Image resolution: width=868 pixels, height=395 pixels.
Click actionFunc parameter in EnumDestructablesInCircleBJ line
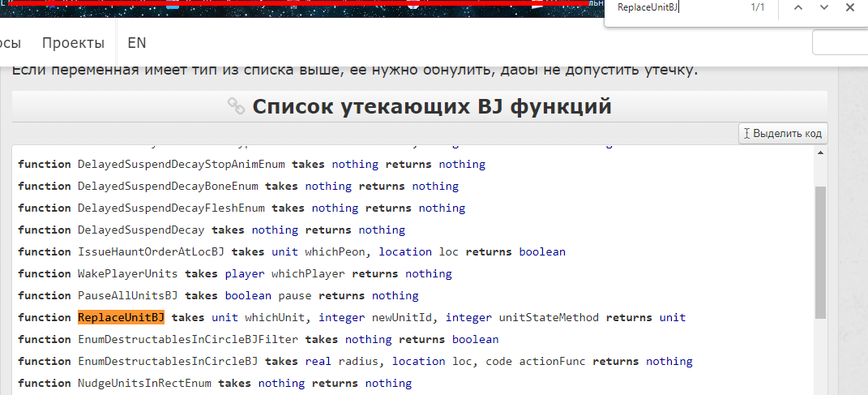point(553,361)
